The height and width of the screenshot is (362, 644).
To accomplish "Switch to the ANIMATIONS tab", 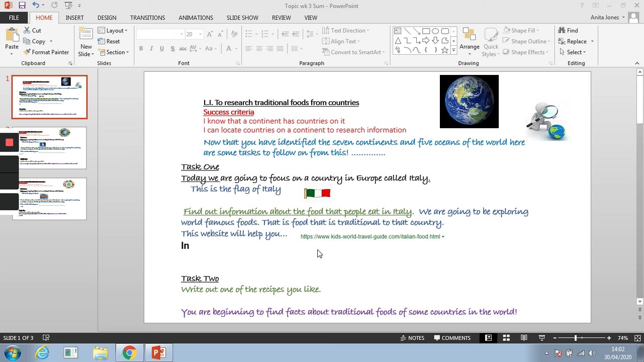I will pyautogui.click(x=196, y=18).
